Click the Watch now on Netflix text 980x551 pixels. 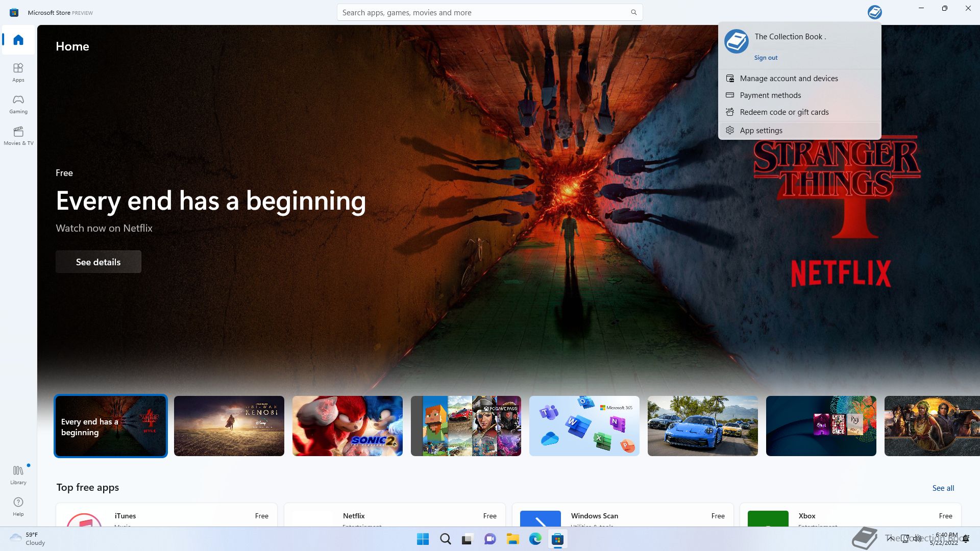pyautogui.click(x=104, y=228)
